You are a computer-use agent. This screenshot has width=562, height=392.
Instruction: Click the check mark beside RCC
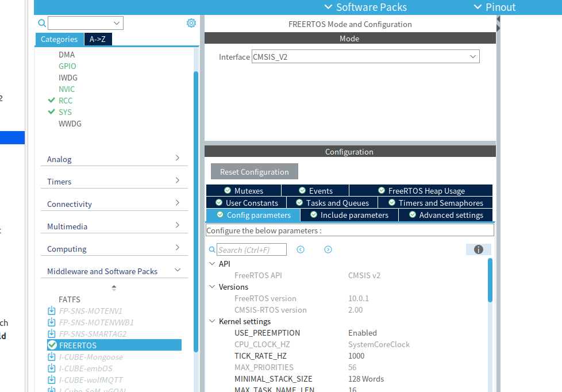click(52, 100)
